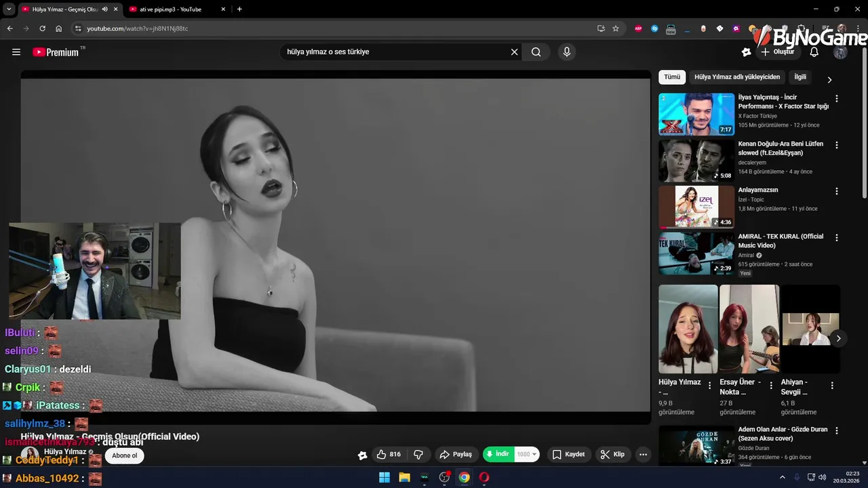Click the Abone ol subscribe button
868x488 pixels.
click(125, 455)
